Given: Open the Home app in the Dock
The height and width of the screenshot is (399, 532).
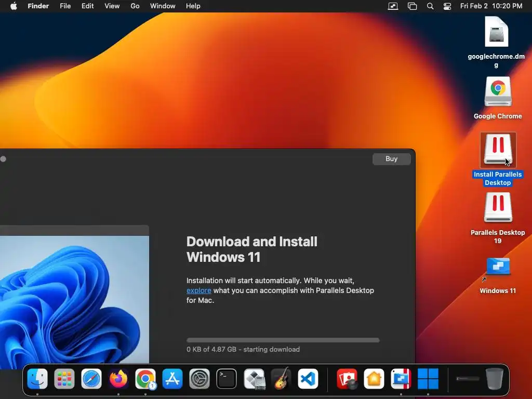Looking at the screenshot, I should pos(374,379).
